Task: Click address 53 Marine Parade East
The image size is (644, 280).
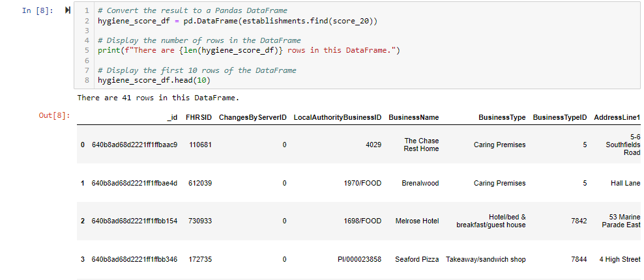Action: click(621, 221)
